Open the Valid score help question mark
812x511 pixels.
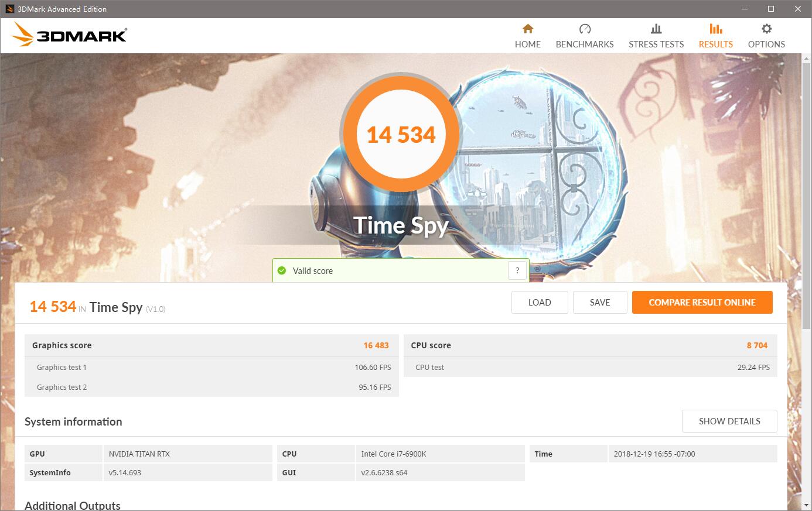pos(517,270)
